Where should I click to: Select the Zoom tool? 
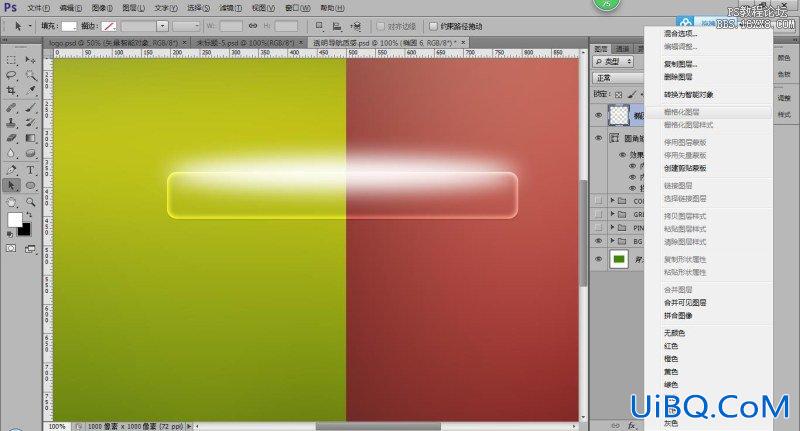click(x=30, y=202)
